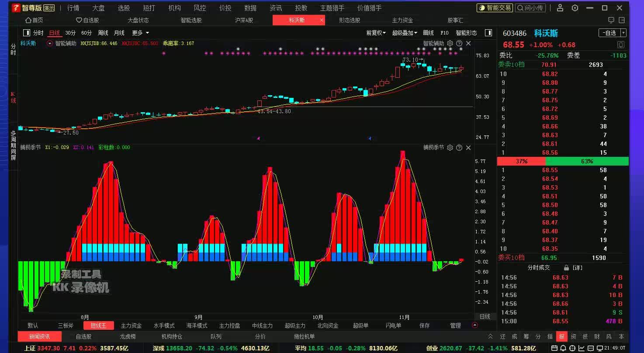Viewport: 644px width, 353px height.
Task: Select the 60分 period
Action: 87,33
